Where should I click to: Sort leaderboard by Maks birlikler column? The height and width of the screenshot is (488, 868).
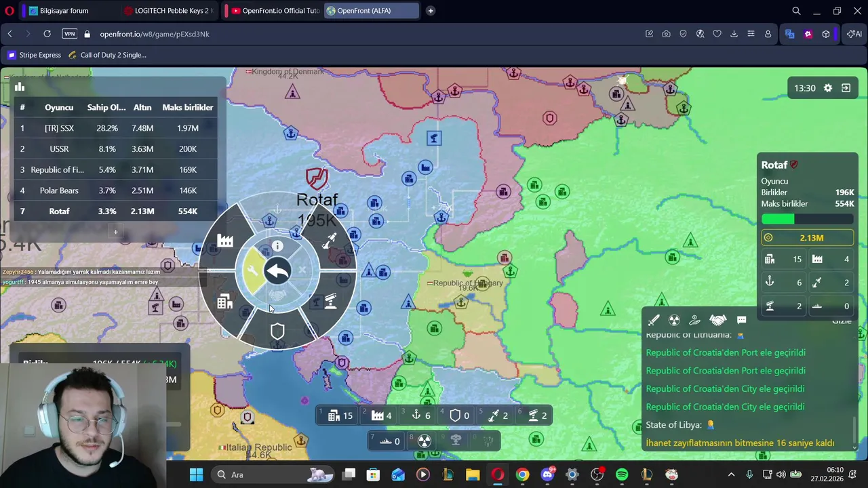point(188,107)
